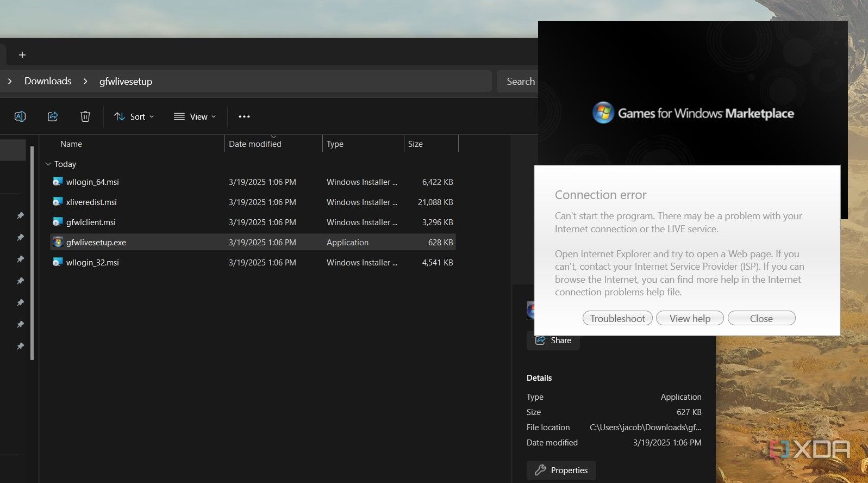Click the Games for Windows Marketplace logo
Viewport: 868px width, 483px height.
693,113
